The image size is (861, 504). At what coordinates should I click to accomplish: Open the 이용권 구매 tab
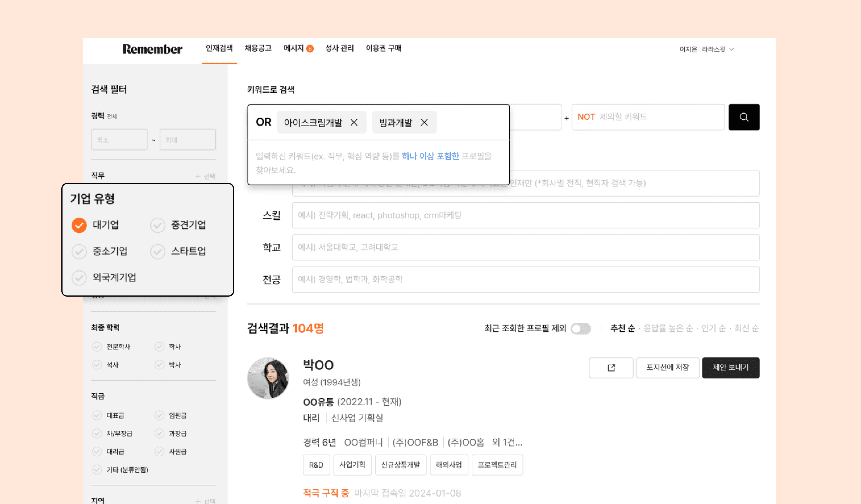pyautogui.click(x=383, y=48)
